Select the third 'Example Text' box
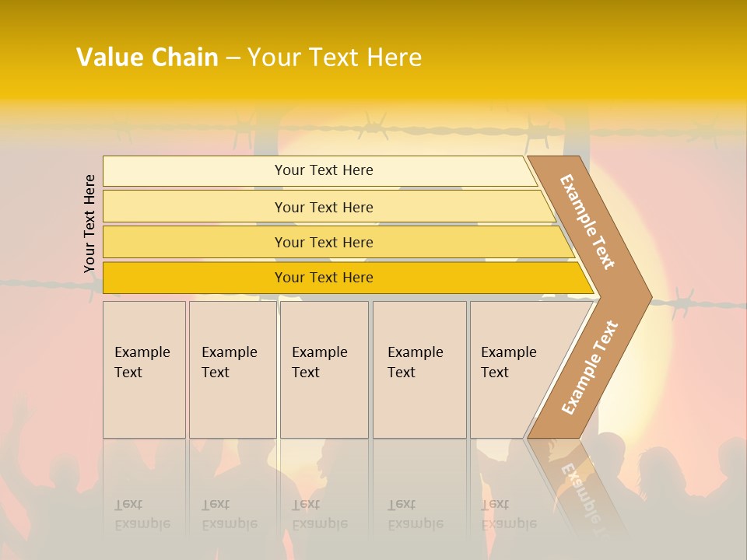This screenshot has height=560, width=747. (x=324, y=369)
